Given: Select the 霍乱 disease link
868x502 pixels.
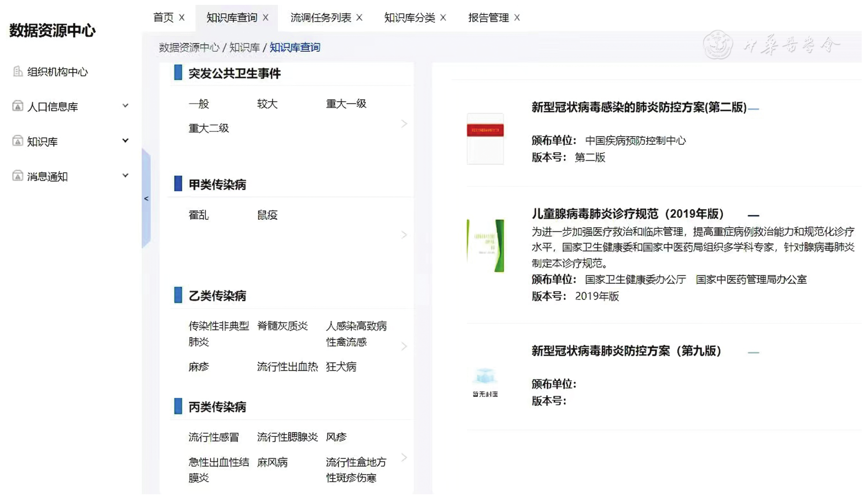Looking at the screenshot, I should (199, 215).
